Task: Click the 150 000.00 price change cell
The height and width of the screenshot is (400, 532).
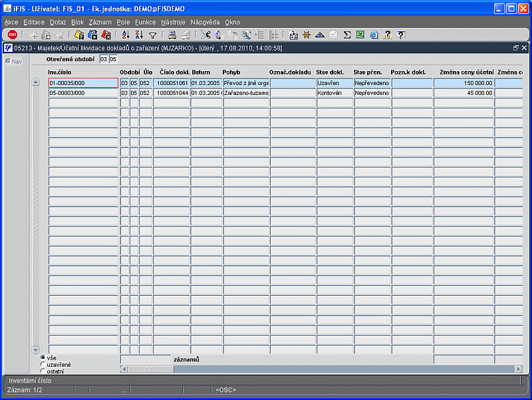Action: (464, 82)
